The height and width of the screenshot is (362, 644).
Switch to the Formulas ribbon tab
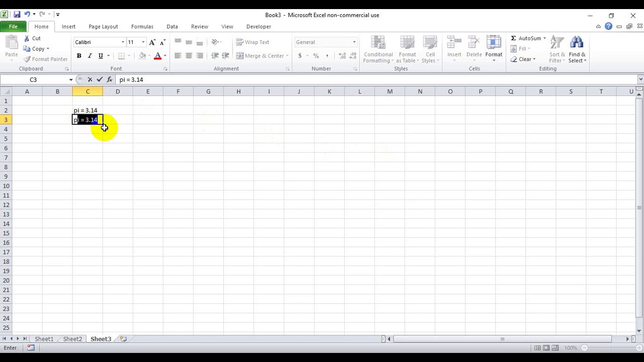[142, 27]
